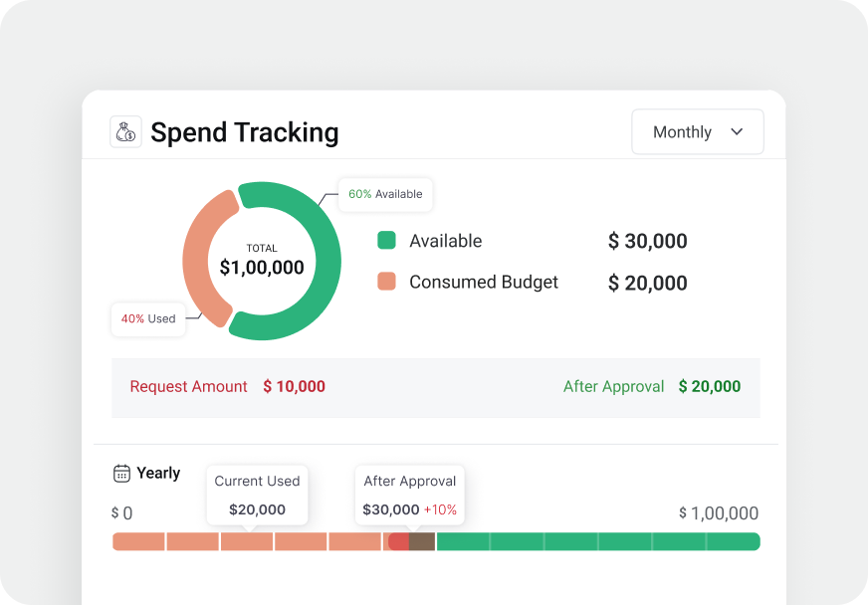Toggle the Available budget segment visibility
Screen dimensions: 868x605
point(387,241)
